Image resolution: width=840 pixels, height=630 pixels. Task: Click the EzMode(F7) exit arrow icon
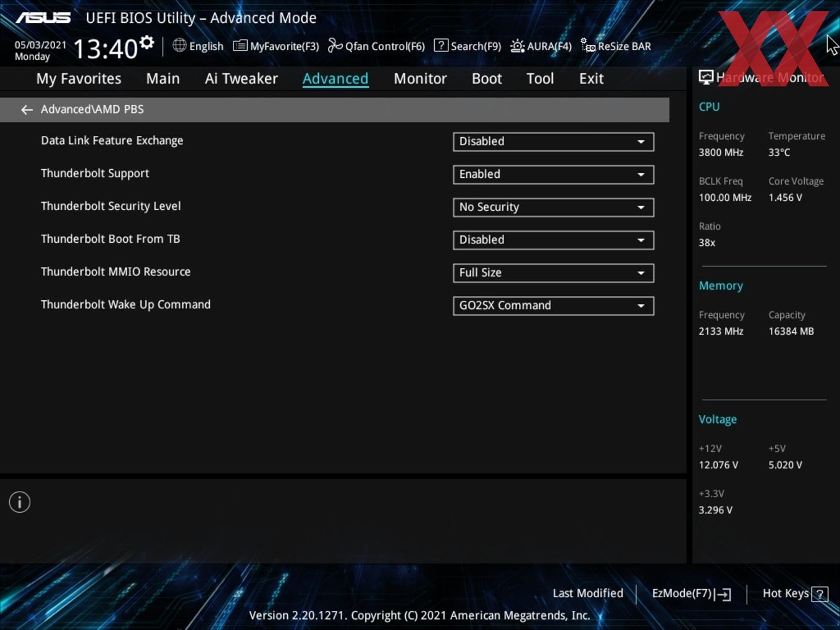[x=723, y=594]
